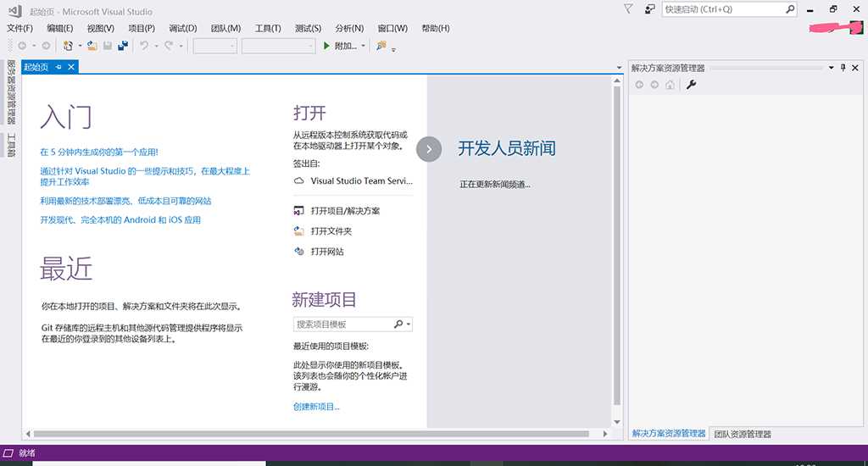
Task: Click the Solution Explorer Back icon
Action: point(639,85)
